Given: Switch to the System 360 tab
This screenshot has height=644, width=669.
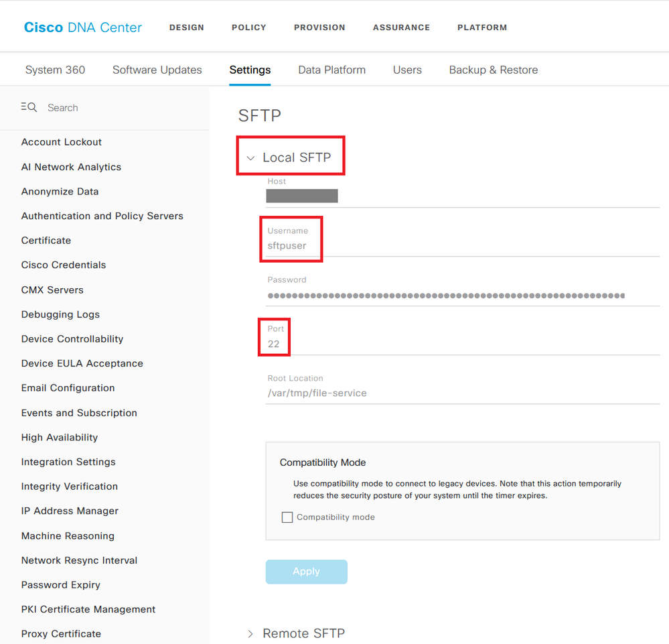Looking at the screenshot, I should pyautogui.click(x=55, y=70).
